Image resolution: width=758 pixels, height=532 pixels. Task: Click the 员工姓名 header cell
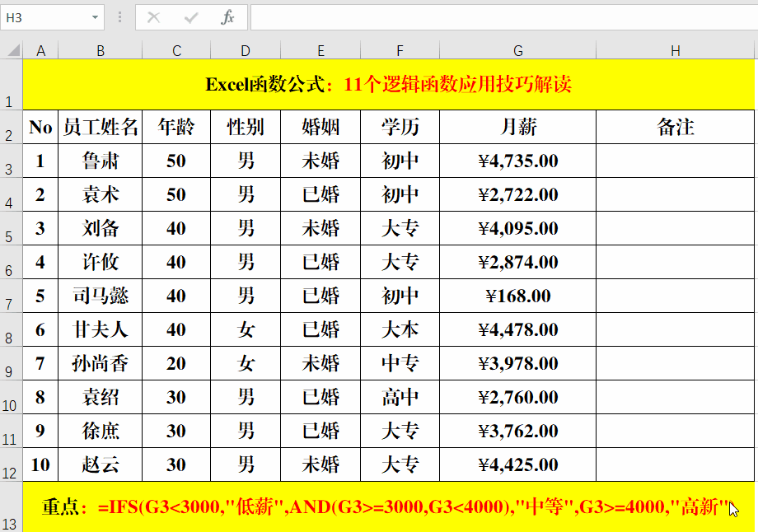(100, 127)
